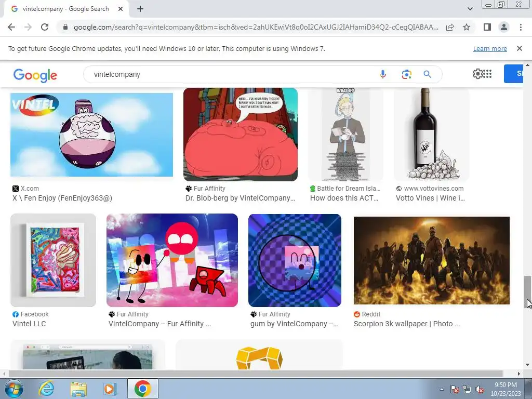Click the muted volume tray icon
Screen dimensions: 532x399
point(480,389)
